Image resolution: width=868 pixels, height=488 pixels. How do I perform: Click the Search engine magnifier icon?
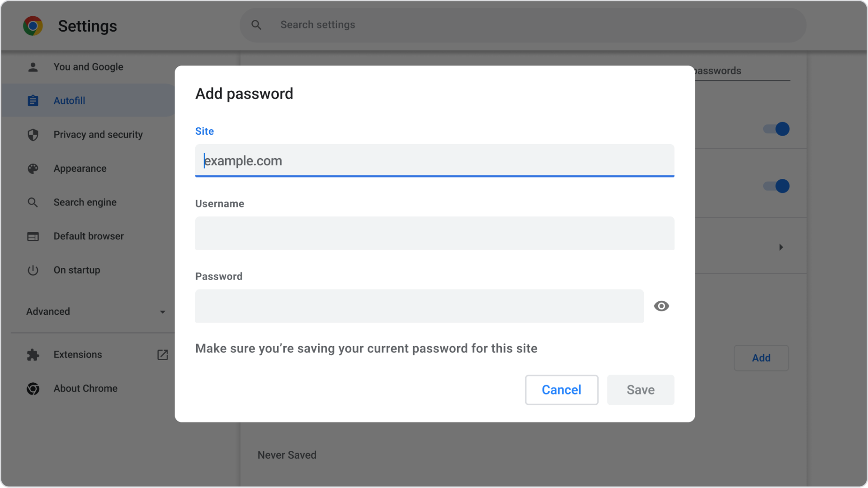[33, 202]
